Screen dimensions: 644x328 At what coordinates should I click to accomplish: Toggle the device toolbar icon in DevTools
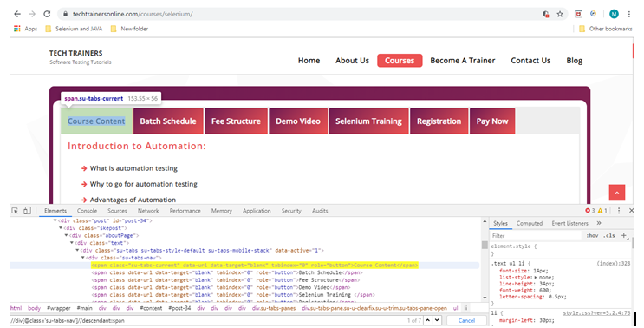tap(27, 211)
